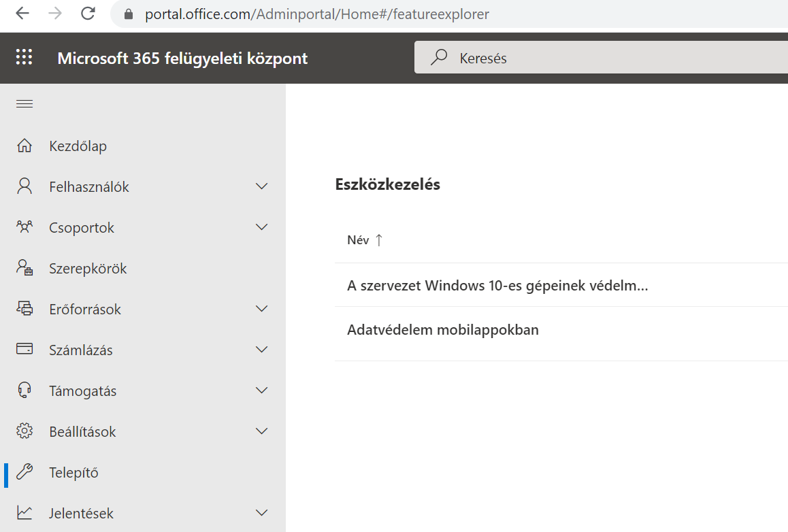The image size is (788, 532).
Task: Open 'A szervezet Windows 10-es gépeinek védelm...' row
Action: 561,285
